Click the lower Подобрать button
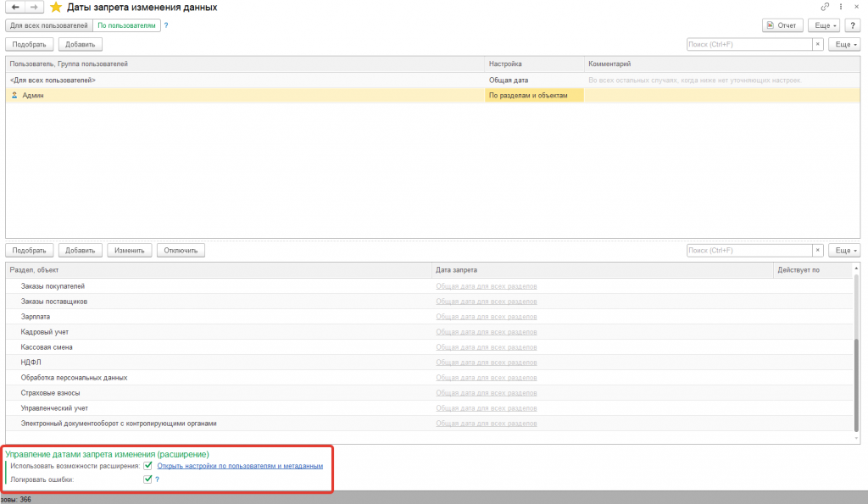Viewport: 868px width, 504px height. (30, 251)
